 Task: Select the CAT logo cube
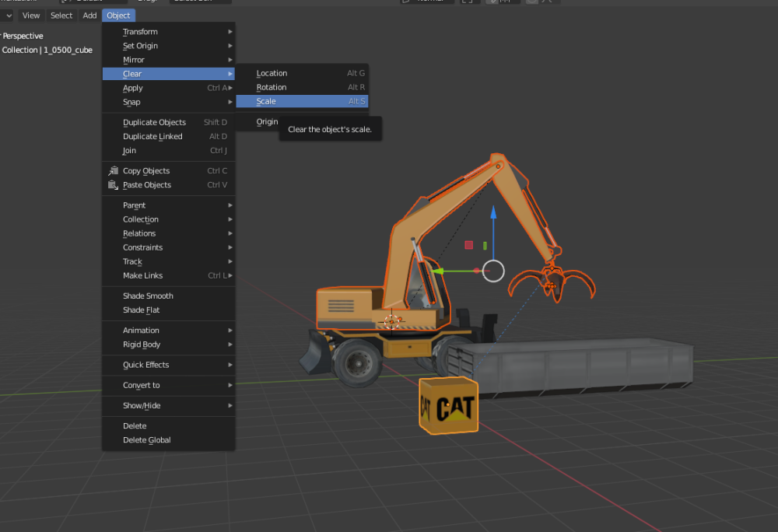click(x=447, y=406)
